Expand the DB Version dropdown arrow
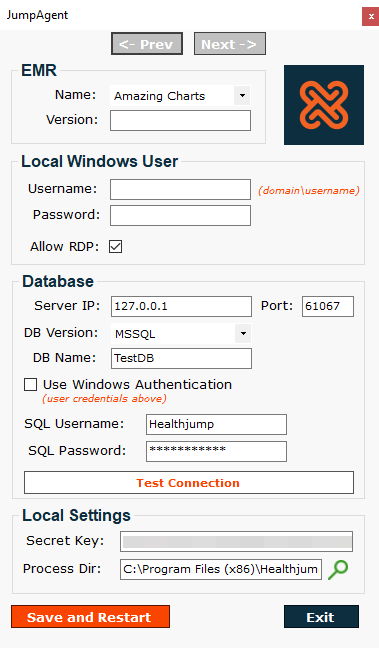The height and width of the screenshot is (648, 379). (243, 334)
